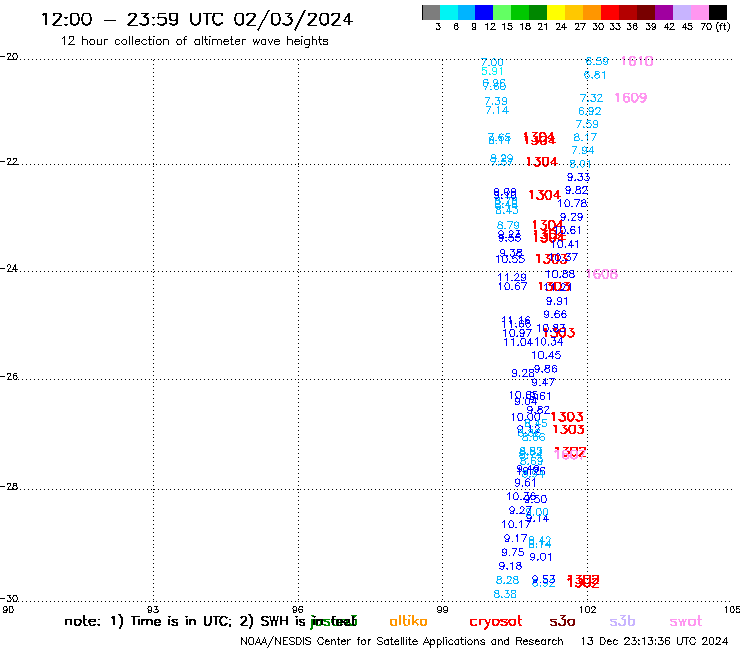Click wave height value '8.17'

pos(585,137)
